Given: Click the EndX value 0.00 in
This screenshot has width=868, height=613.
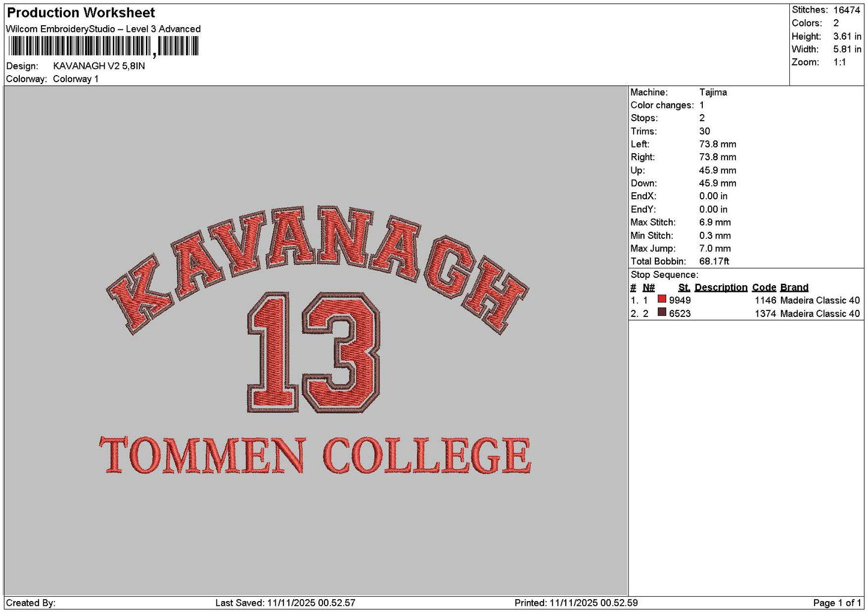Looking at the screenshot, I should pyautogui.click(x=714, y=196).
